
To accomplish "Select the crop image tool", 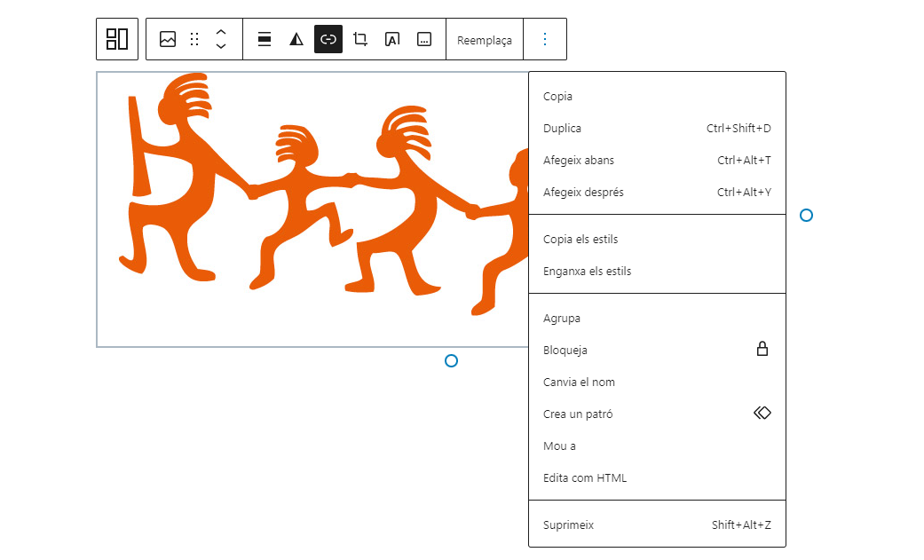I will click(x=360, y=39).
